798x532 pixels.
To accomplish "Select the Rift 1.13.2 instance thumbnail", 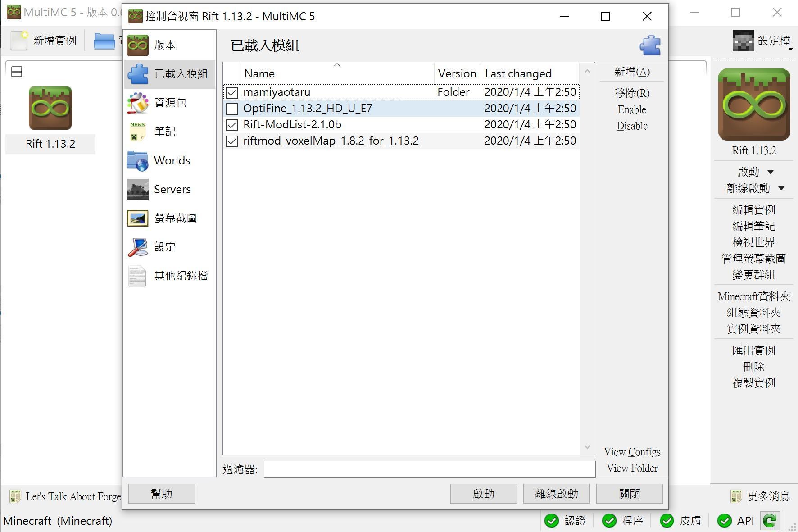I will [x=50, y=108].
